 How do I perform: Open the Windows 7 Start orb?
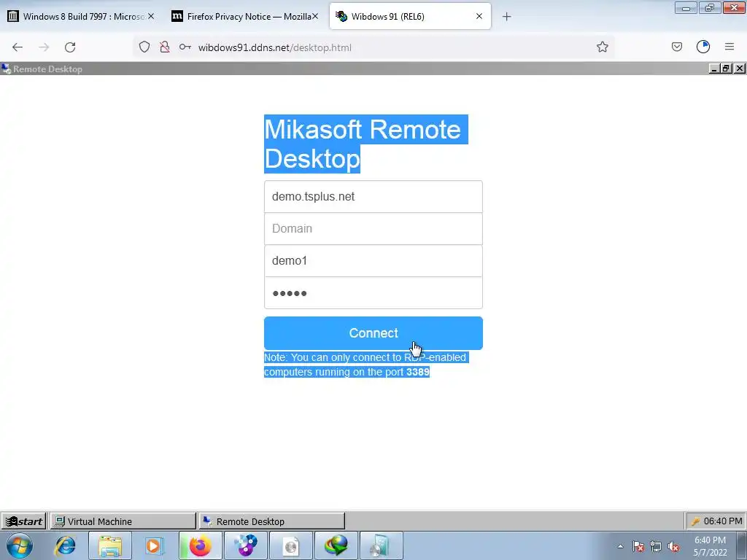click(20, 545)
